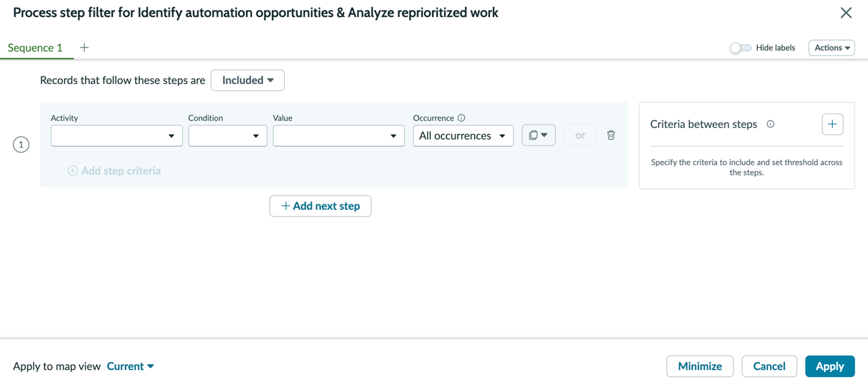
Task: Open the Actions menu
Action: tap(831, 48)
